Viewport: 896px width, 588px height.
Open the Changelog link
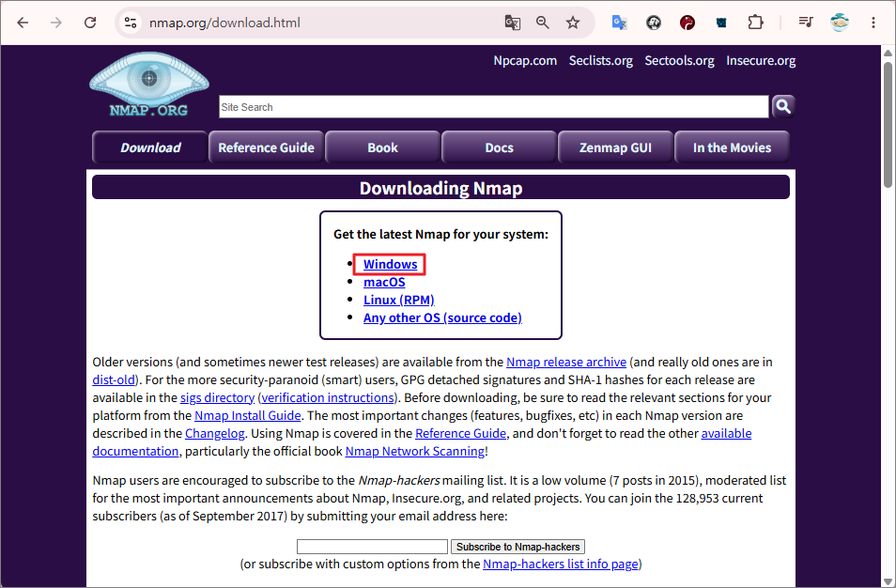point(214,433)
